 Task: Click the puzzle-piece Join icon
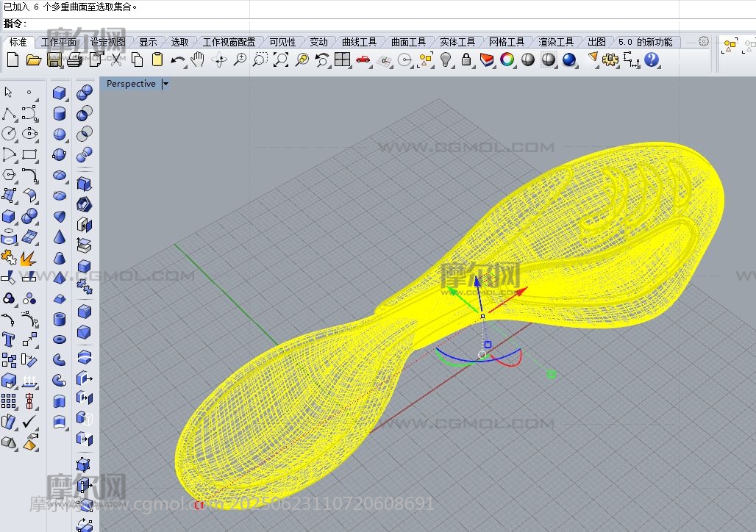9,257
